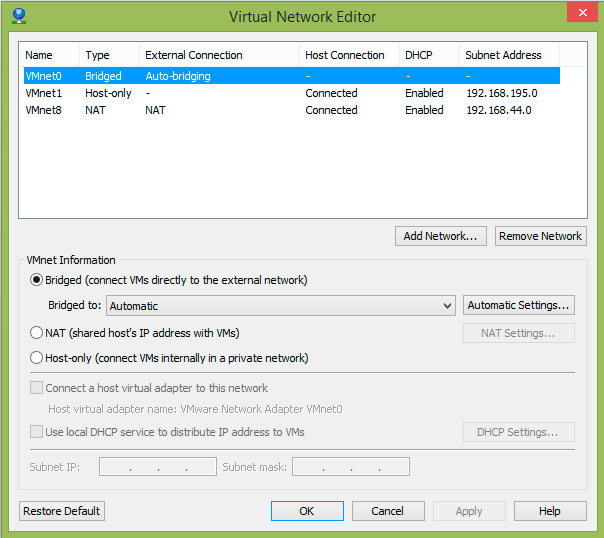Confirm with the OK button
The width and height of the screenshot is (604, 538).
click(x=307, y=511)
